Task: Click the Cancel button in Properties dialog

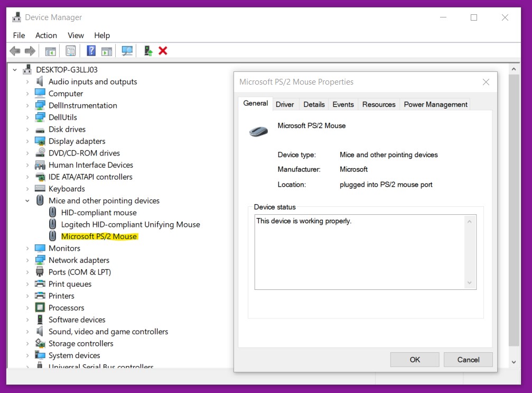Action: coord(468,360)
